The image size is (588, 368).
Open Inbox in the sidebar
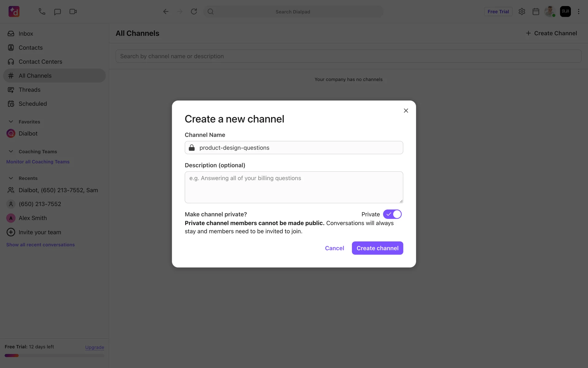coord(26,34)
